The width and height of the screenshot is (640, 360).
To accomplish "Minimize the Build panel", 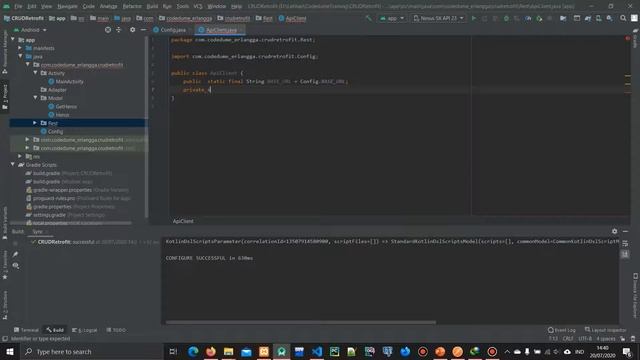I will point(625,231).
